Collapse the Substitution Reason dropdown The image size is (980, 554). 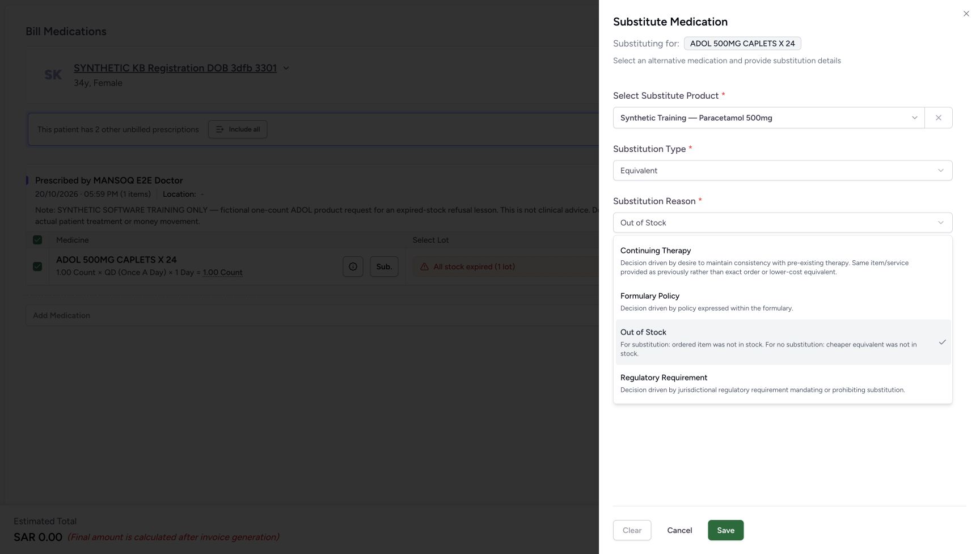(x=782, y=223)
